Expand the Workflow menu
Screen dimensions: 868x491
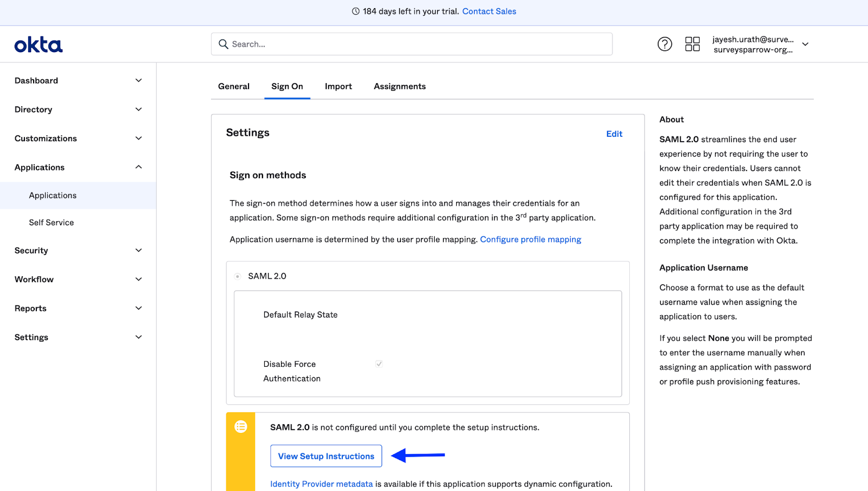[78, 279]
